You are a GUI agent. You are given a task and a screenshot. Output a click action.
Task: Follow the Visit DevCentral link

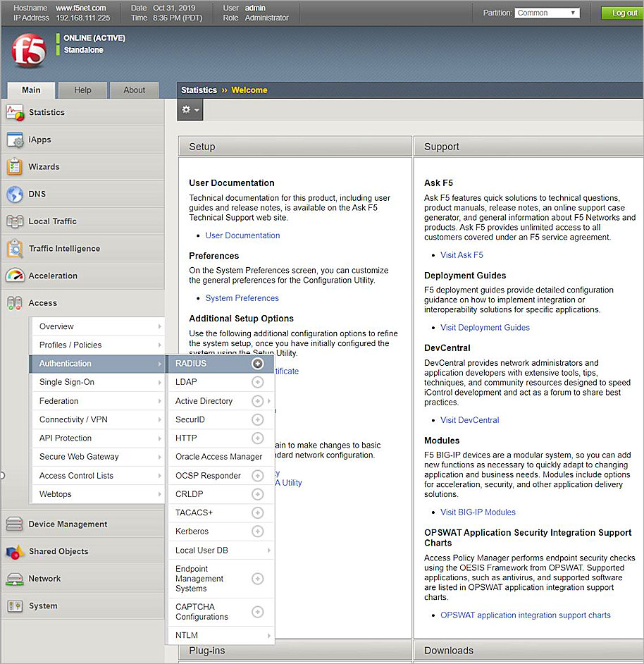pos(469,419)
